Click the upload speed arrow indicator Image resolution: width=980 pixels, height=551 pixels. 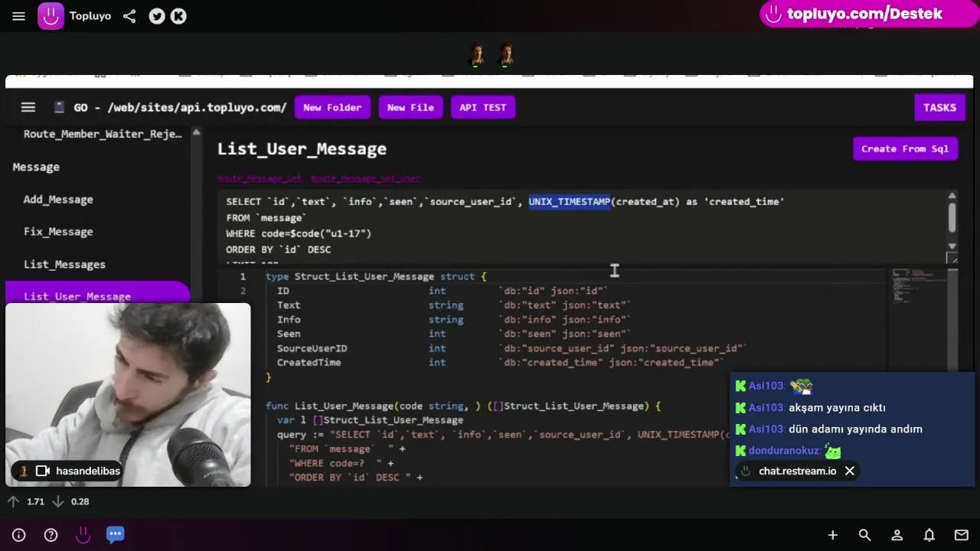tap(13, 501)
